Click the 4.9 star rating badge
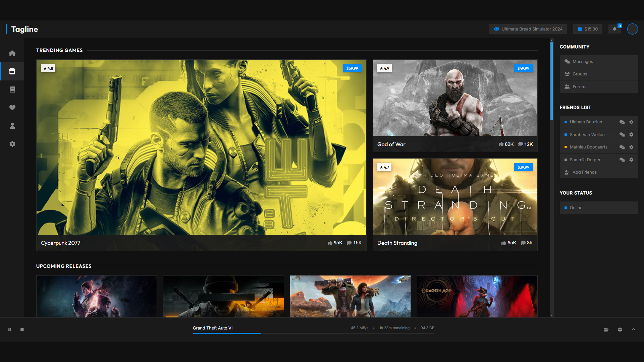The image size is (644, 362). pyautogui.click(x=384, y=68)
